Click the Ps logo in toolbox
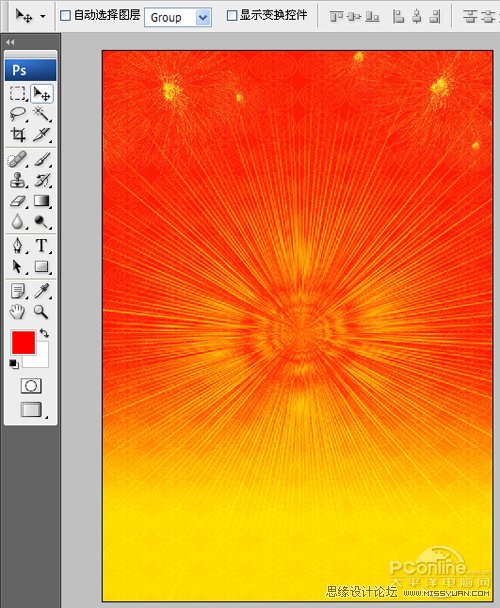 30,70
